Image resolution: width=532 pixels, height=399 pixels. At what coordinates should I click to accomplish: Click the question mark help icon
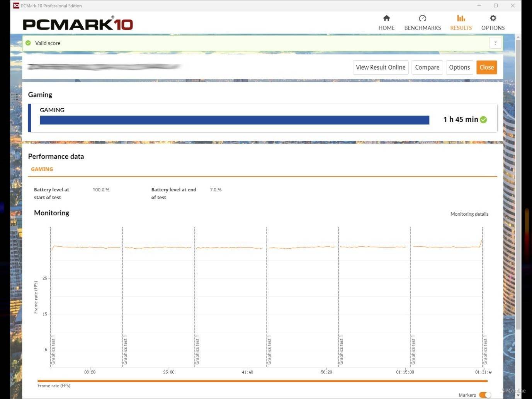[495, 43]
